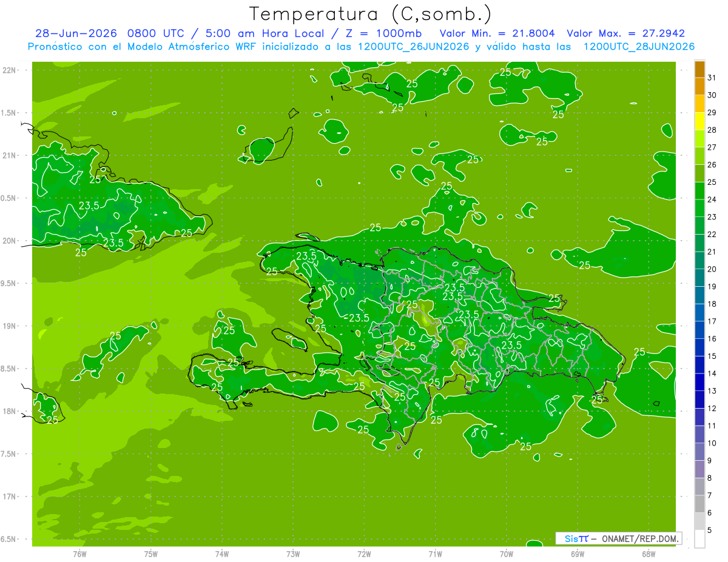Click the "Temperatura (C,somb.)" chart title
This screenshot has width=728, height=562.
tap(370, 13)
